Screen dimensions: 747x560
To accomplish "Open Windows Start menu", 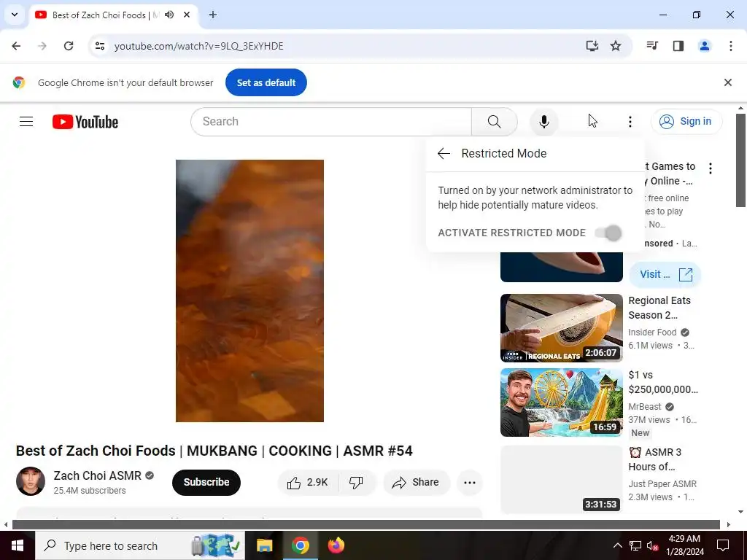I will pos(18,545).
